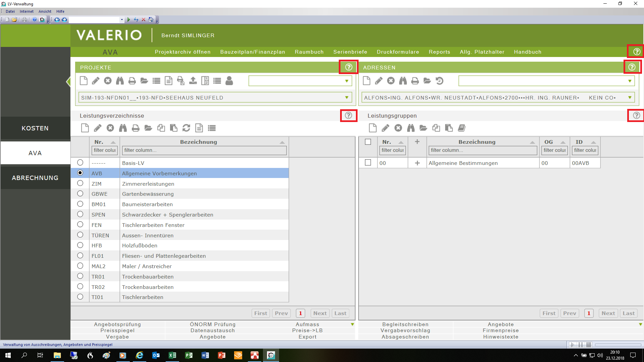Check the Allgemeine Bestimmungen row checkbox
Viewport: 644px width, 362px height.
(x=368, y=163)
